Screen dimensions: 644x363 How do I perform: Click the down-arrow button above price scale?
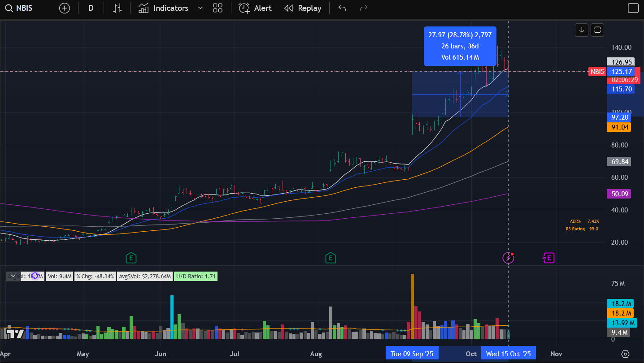coord(582,30)
